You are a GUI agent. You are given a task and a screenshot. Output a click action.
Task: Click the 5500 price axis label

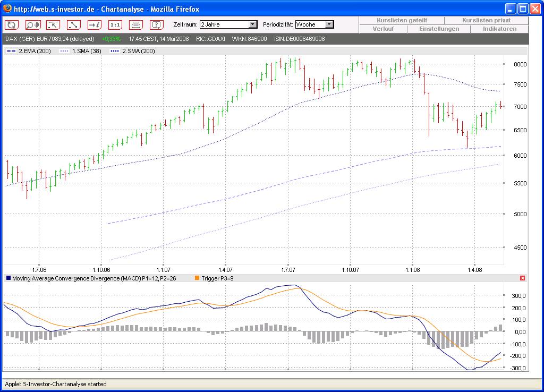520,183
